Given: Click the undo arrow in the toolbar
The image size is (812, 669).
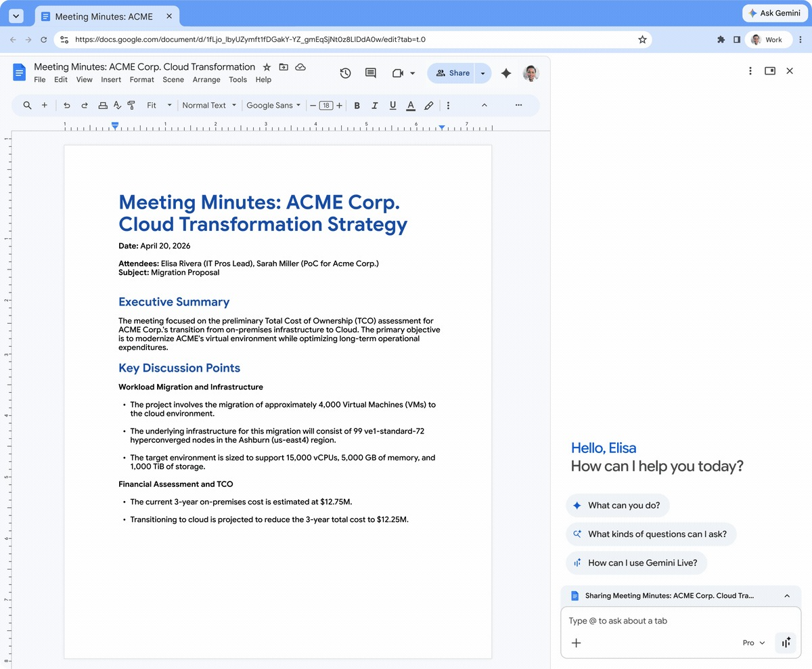Looking at the screenshot, I should coord(67,106).
